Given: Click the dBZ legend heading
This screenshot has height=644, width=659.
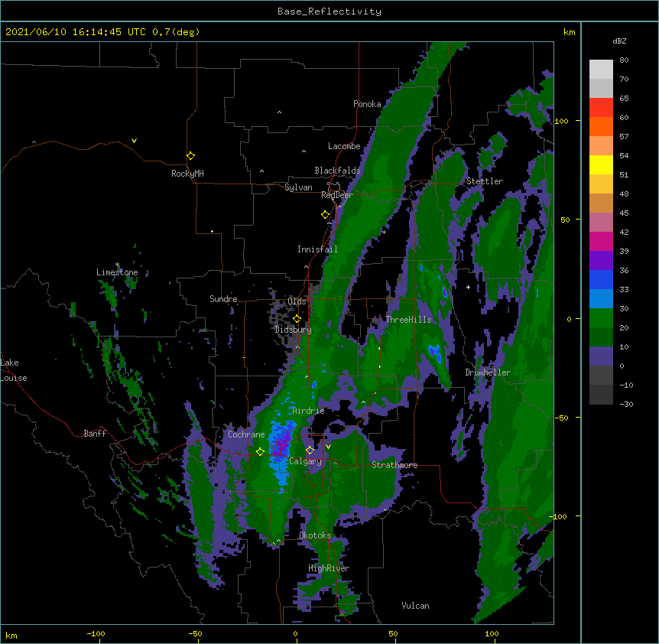Looking at the screenshot, I should (619, 41).
